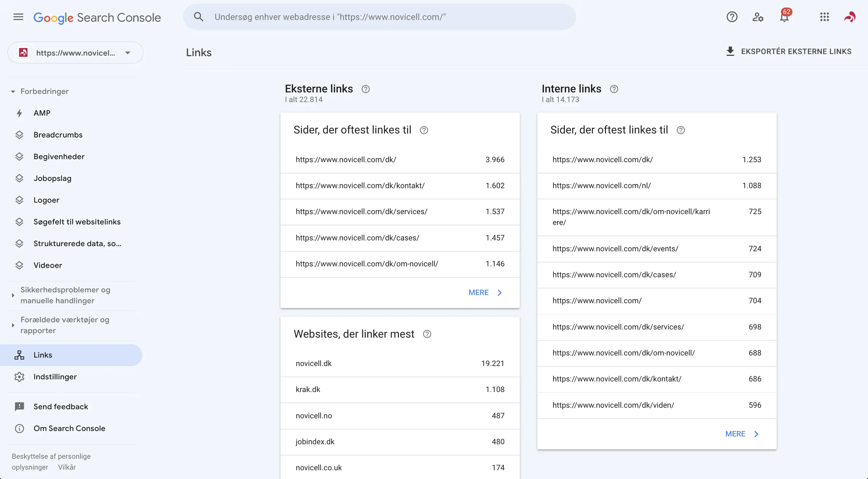
Task: Click the Indstillinger gear icon
Action: click(x=19, y=377)
